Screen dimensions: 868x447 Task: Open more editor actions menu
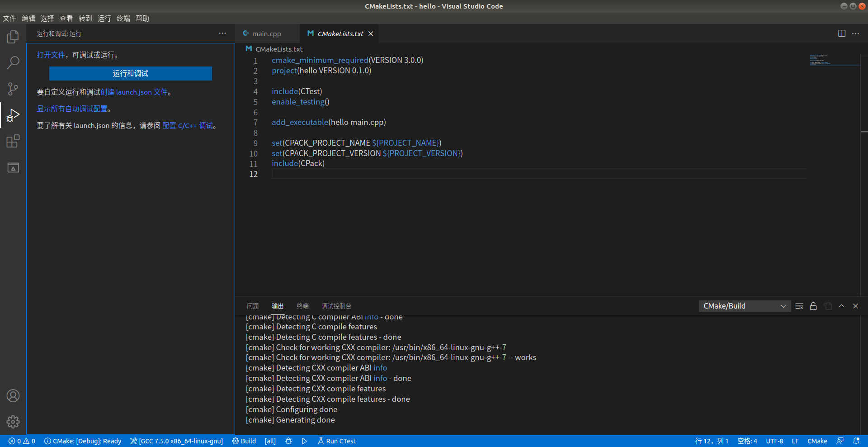856,33
